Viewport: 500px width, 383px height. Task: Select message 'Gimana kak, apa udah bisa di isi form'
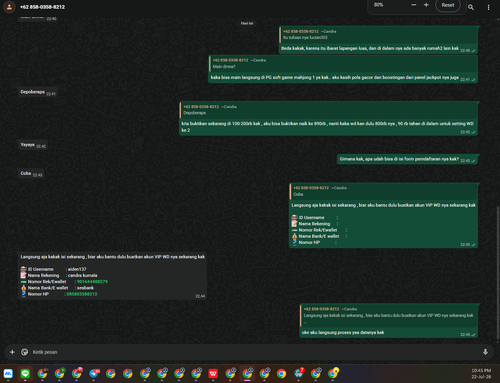[408, 159]
